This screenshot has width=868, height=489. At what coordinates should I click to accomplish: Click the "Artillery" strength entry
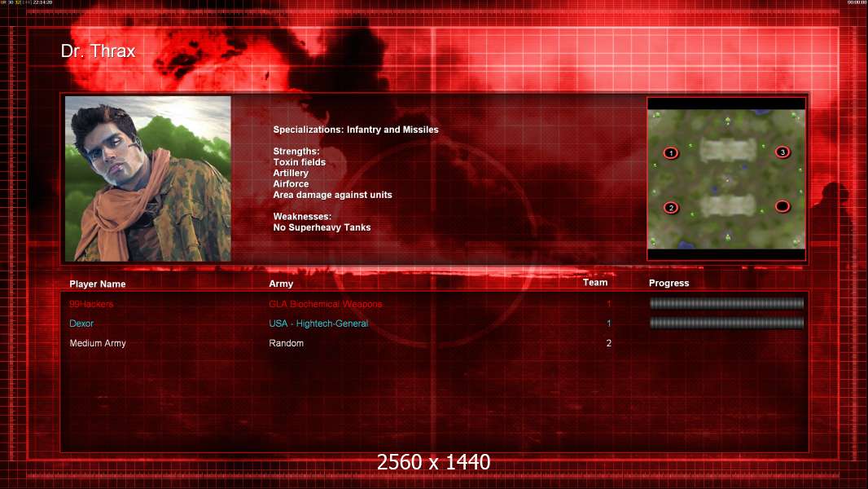point(291,173)
